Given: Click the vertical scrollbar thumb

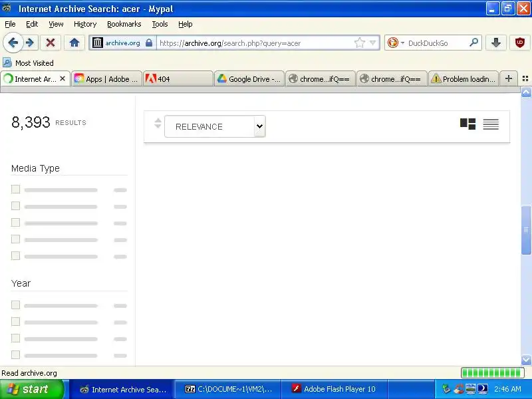Looking at the screenshot, I should click(x=526, y=229).
